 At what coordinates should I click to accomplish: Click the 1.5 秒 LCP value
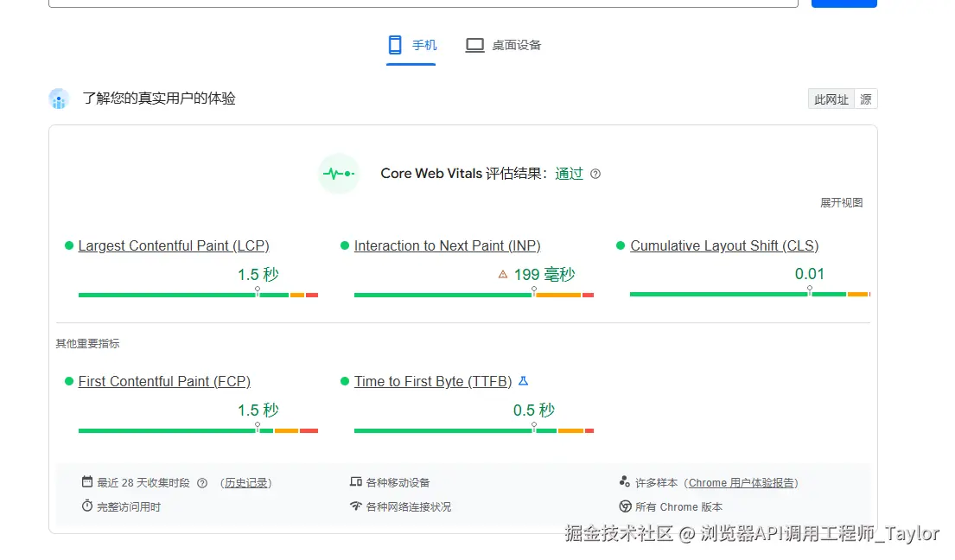(x=258, y=275)
